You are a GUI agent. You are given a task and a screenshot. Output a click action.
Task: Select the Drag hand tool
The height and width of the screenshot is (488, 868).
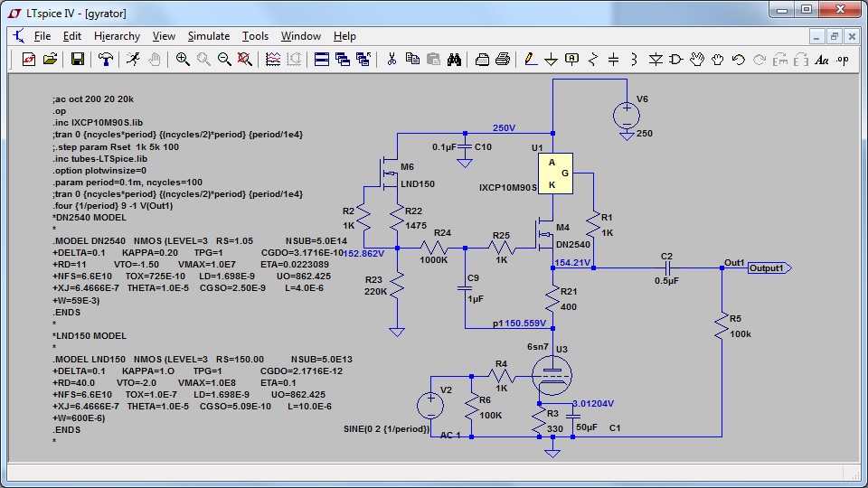pyautogui.click(x=718, y=60)
